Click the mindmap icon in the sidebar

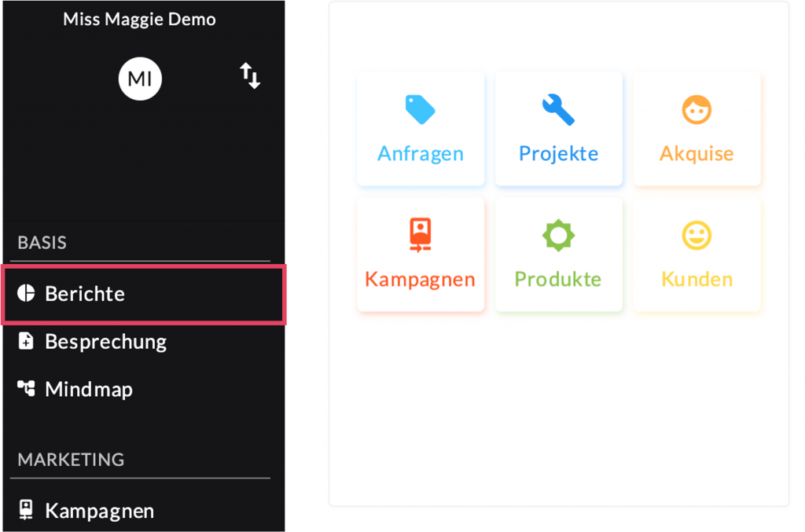tap(26, 389)
